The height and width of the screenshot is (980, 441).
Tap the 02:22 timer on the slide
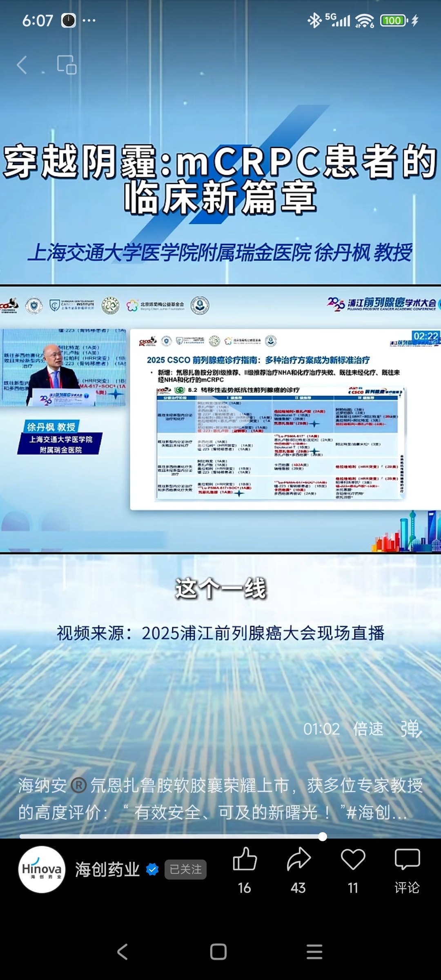[426, 336]
